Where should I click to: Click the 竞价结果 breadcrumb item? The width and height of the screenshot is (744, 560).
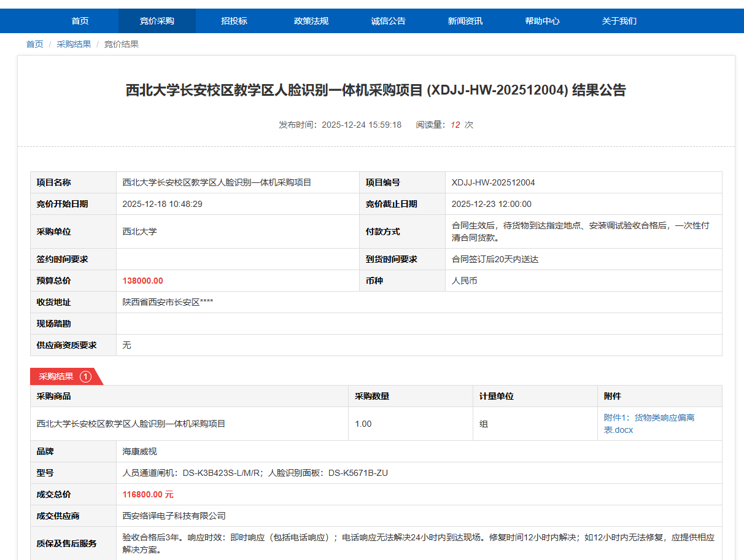(121, 44)
